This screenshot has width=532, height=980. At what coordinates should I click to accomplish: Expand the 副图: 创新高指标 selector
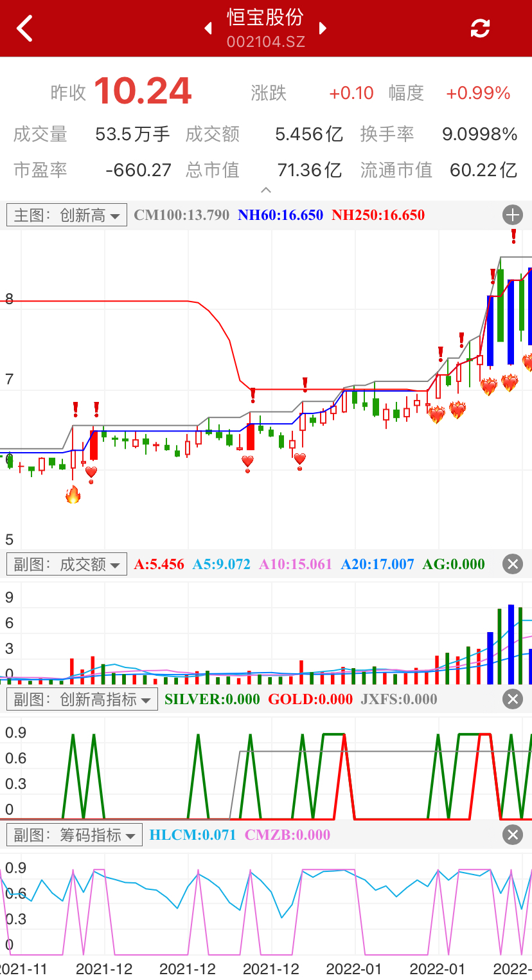[82, 699]
